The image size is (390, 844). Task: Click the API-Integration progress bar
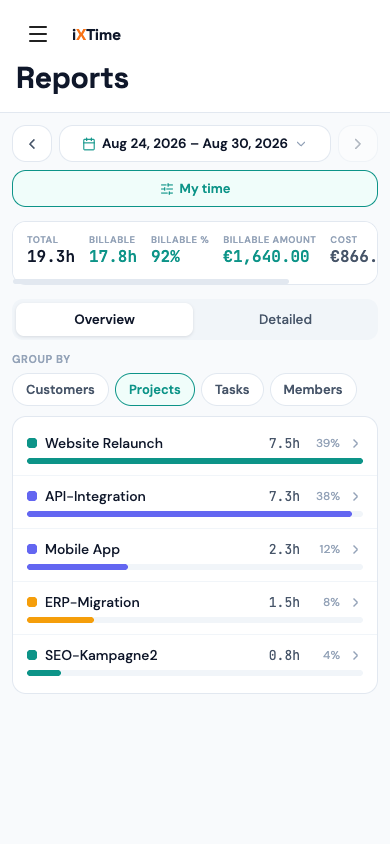tap(195, 514)
